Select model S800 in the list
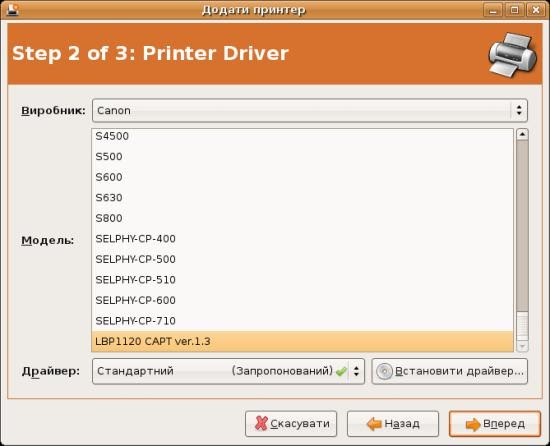Screen dimensions: 550x446 pyautogui.click(x=302, y=218)
